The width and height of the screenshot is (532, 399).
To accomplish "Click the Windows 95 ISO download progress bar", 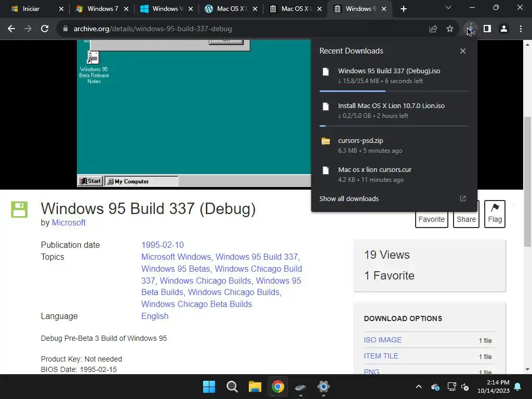I will [394, 91].
